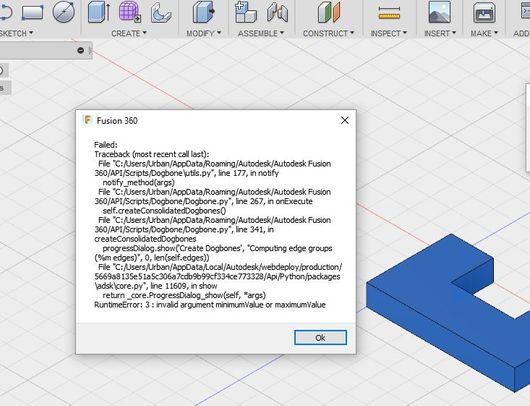Click the Measure ruler icon

click(x=389, y=13)
